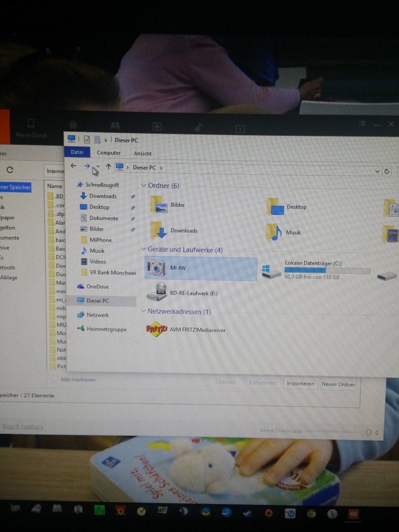Image resolution: width=399 pixels, height=532 pixels.
Task: Open the Steam icon on the taskbar
Action: pyautogui.click(x=247, y=513)
